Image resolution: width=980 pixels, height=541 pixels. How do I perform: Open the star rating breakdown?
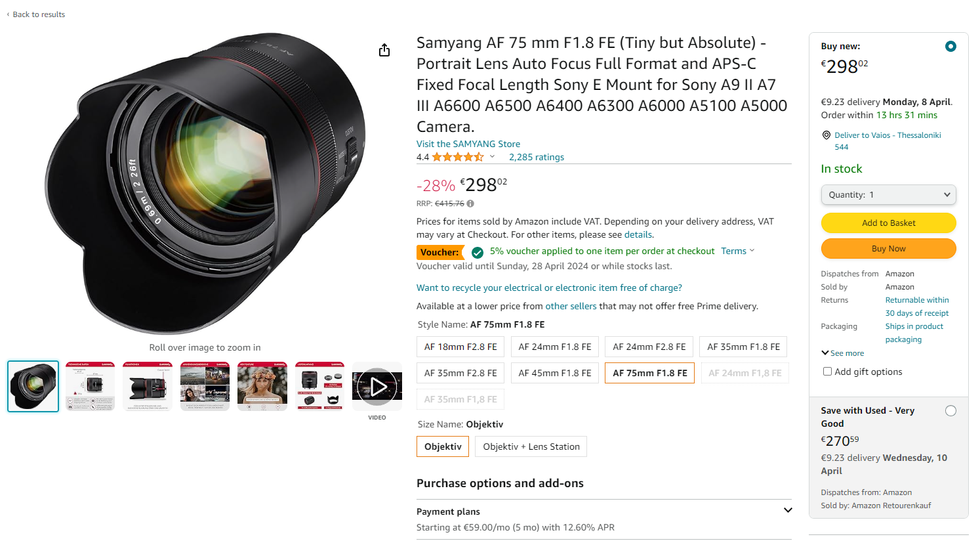(492, 157)
